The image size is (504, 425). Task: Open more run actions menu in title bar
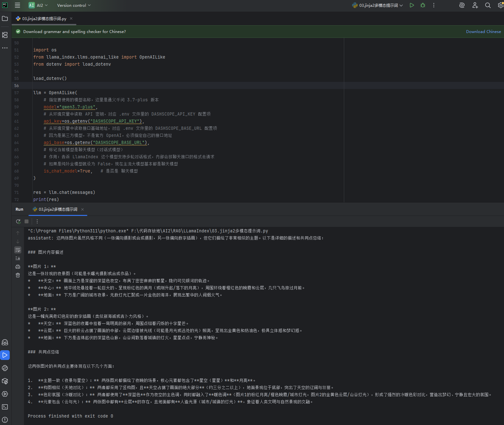click(x=434, y=5)
